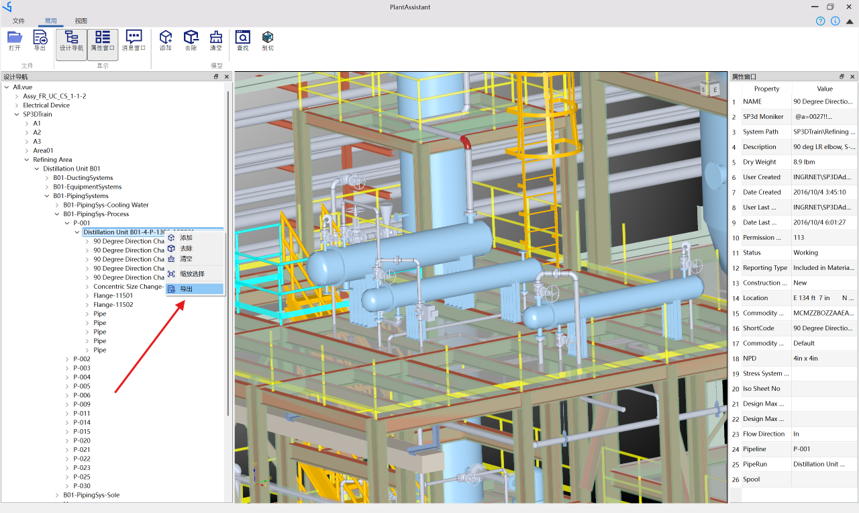Collapse the SP3DTrain node
859x513 pixels.
pyautogui.click(x=16, y=115)
